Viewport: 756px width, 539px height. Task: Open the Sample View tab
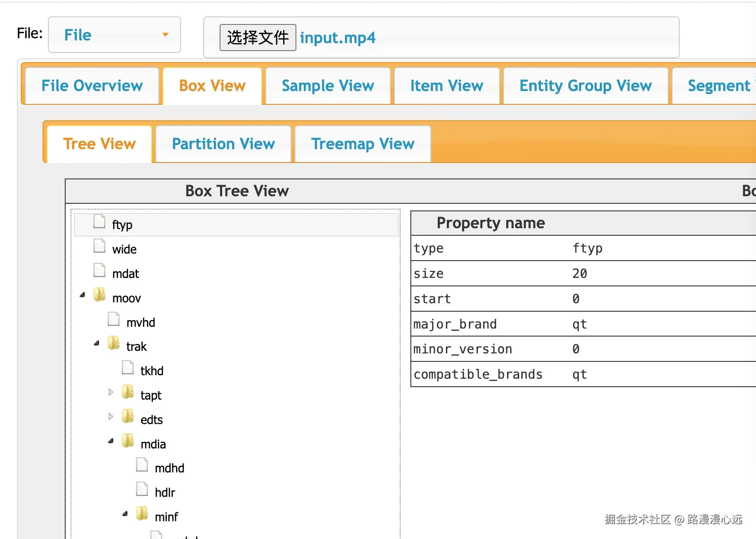(x=328, y=86)
